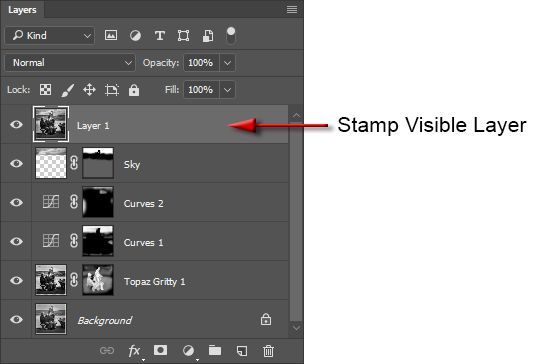540x364 pixels.
Task: Click the layers list scroll down arrow
Action: click(x=296, y=327)
